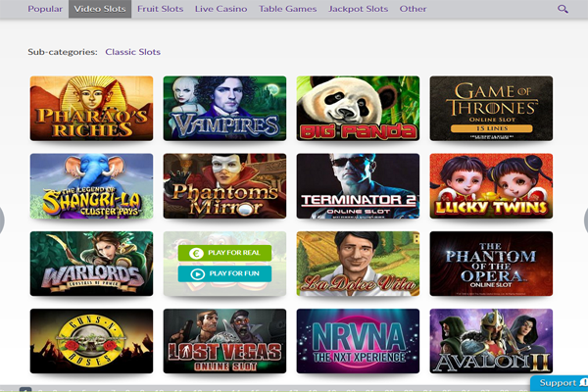
Task: Click the Play For Real button
Action: coord(224,253)
